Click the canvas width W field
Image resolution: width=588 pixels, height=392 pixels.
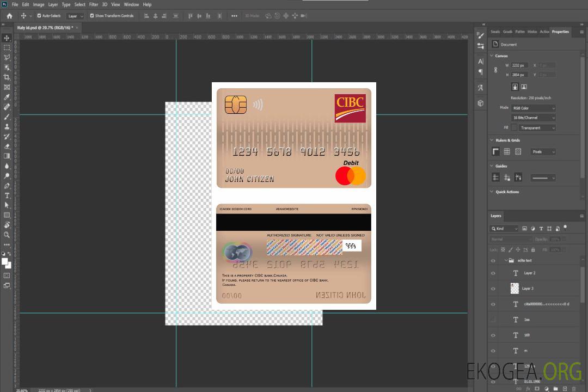(x=519, y=65)
